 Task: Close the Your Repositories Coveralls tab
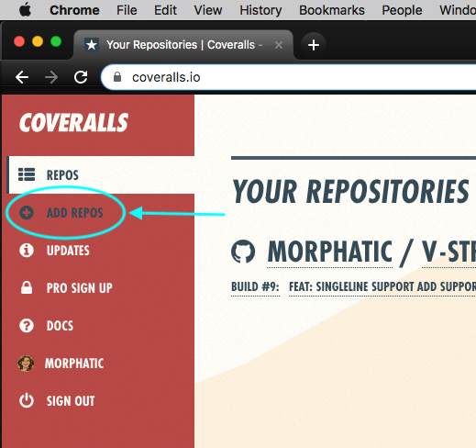pyautogui.click(x=279, y=45)
